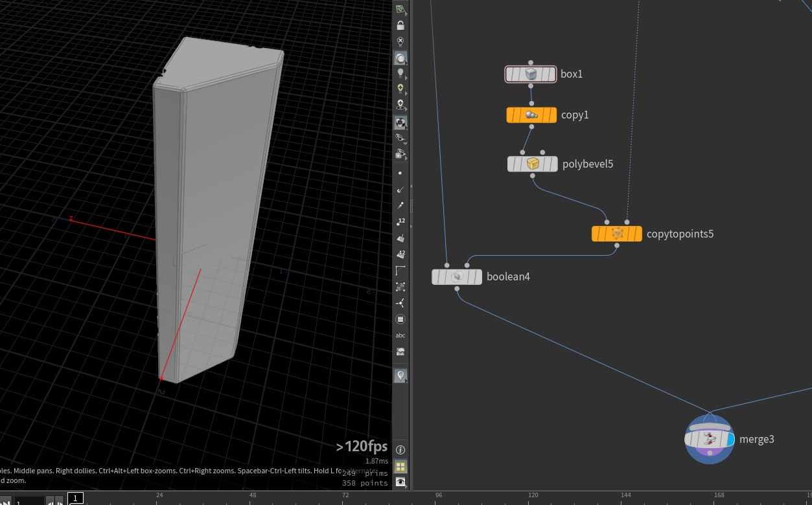
Task: Select the copytopoints5 node
Action: (617, 234)
